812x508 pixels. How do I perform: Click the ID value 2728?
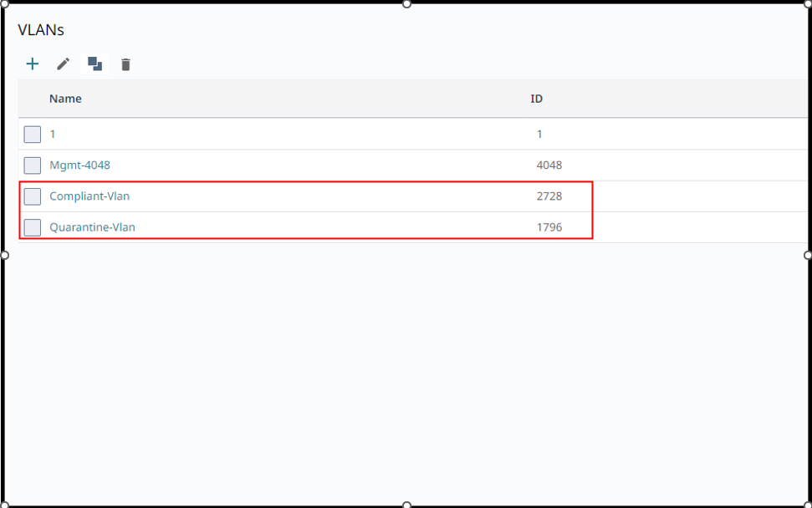coord(549,196)
